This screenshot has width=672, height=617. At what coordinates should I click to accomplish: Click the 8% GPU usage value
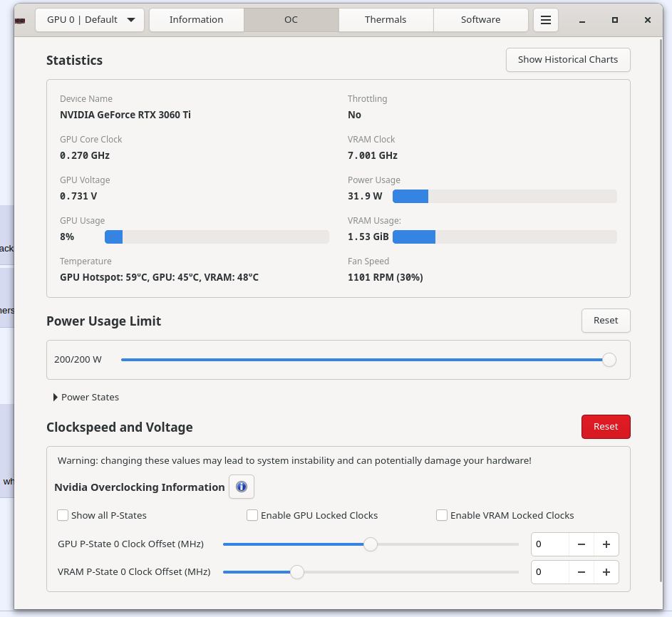67,237
